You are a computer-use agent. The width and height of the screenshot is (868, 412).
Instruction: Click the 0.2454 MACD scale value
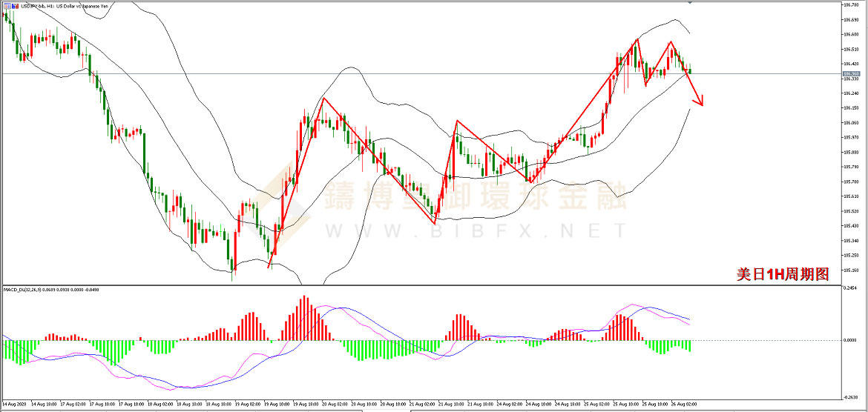coord(851,288)
